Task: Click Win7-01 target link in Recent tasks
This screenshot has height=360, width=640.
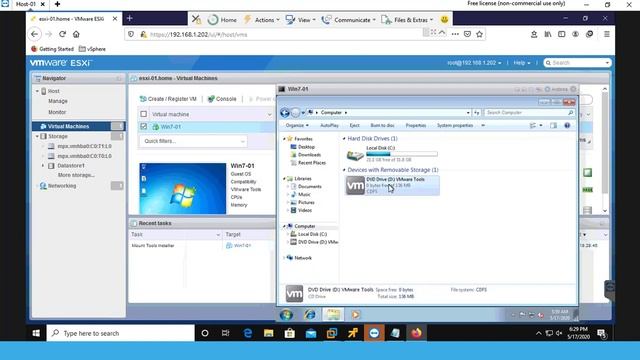Action: click(242, 245)
